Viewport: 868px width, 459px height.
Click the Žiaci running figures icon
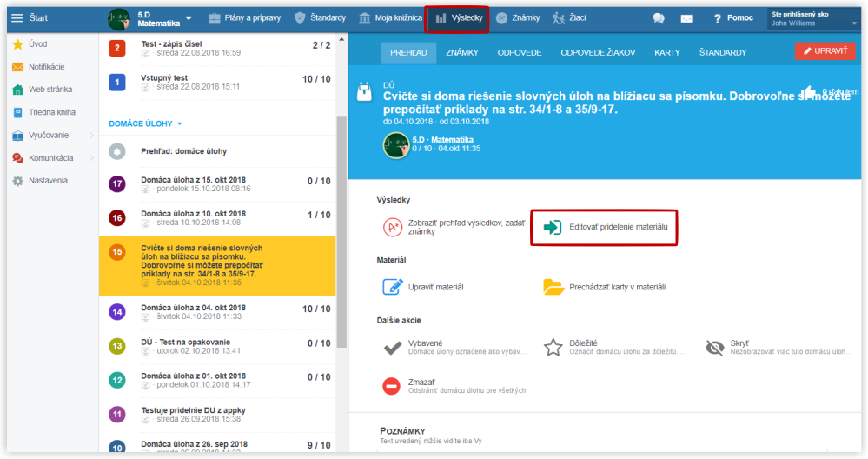pos(558,18)
